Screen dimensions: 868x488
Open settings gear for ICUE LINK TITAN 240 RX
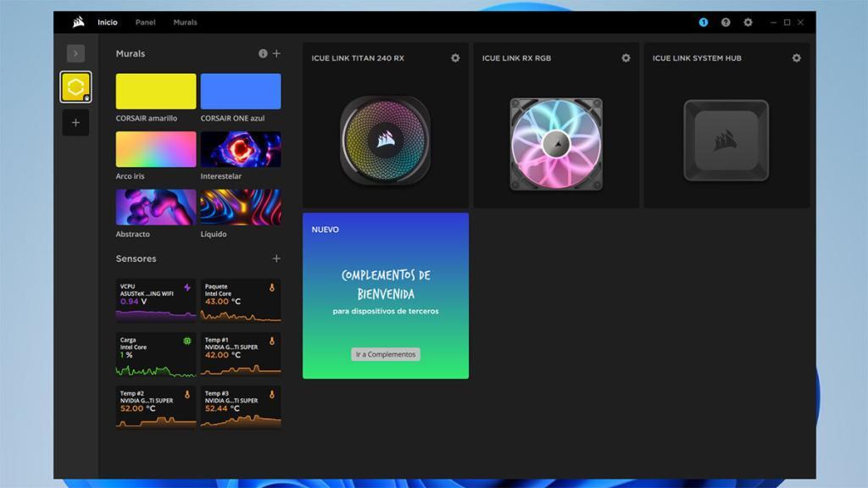click(455, 58)
